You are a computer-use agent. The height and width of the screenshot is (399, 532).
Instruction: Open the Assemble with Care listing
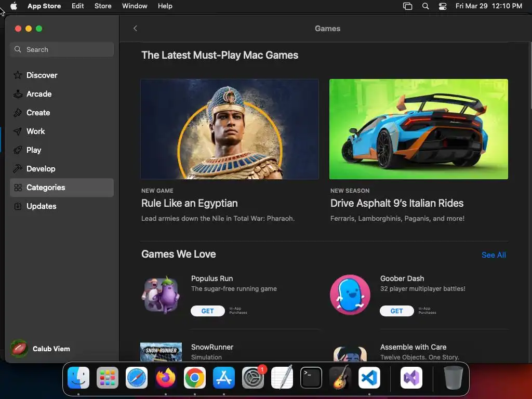click(413, 347)
